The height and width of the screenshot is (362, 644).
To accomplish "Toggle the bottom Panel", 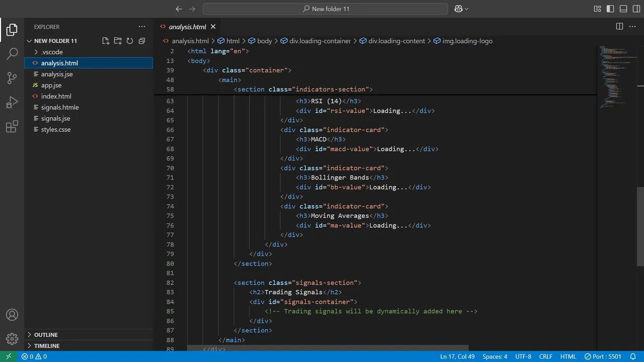I will (x=623, y=9).
